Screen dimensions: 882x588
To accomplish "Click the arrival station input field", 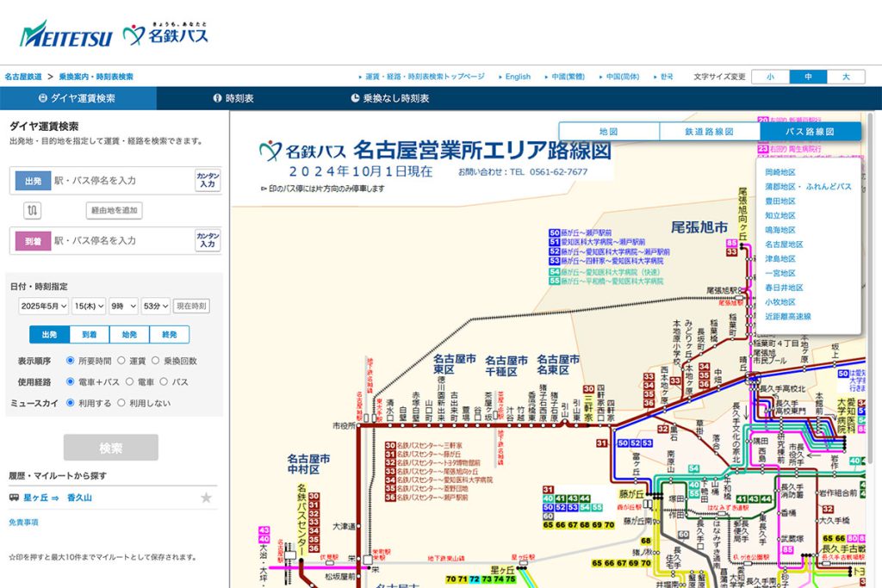I will pyautogui.click(x=122, y=240).
